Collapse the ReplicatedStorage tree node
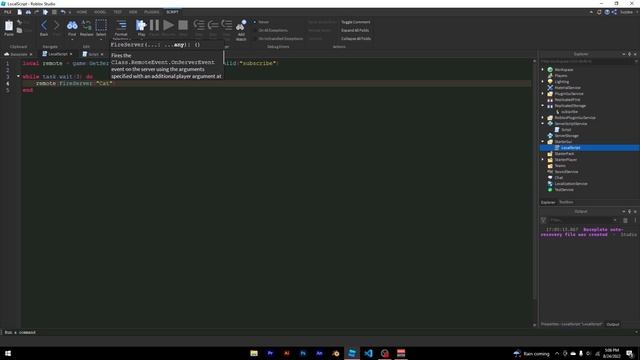Image resolution: width=640 pixels, height=360 pixels. click(543, 106)
